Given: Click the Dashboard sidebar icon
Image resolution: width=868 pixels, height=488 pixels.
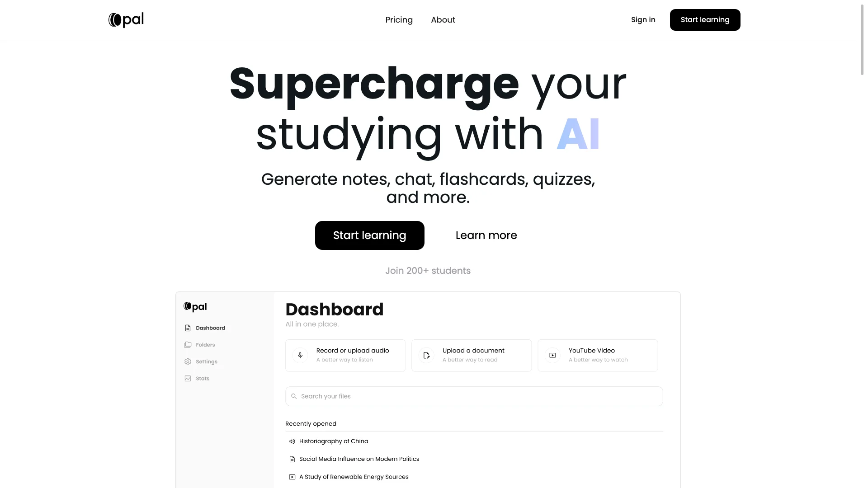Looking at the screenshot, I should pyautogui.click(x=187, y=328).
